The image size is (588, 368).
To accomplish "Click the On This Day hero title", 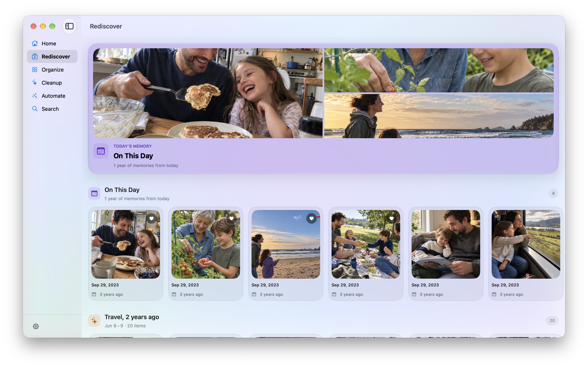I will [133, 156].
